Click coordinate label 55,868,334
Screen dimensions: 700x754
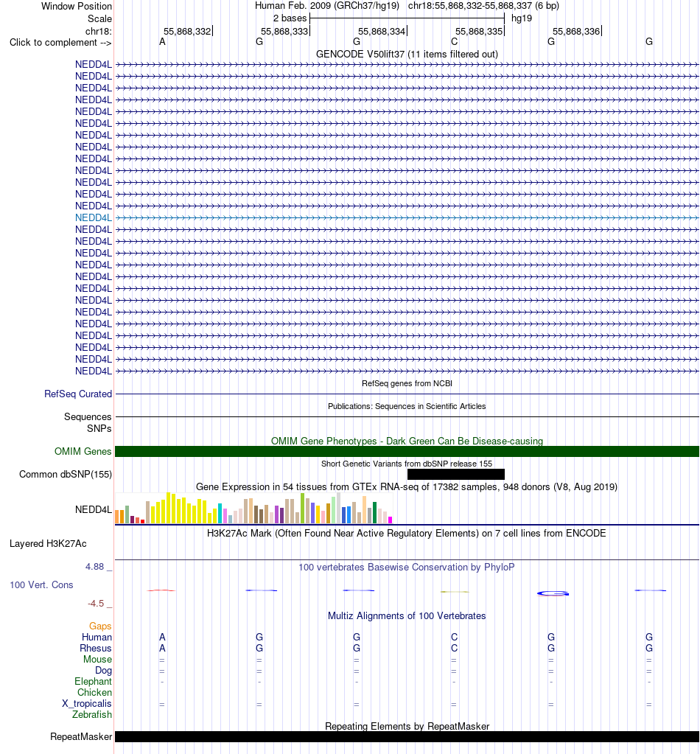(382, 32)
